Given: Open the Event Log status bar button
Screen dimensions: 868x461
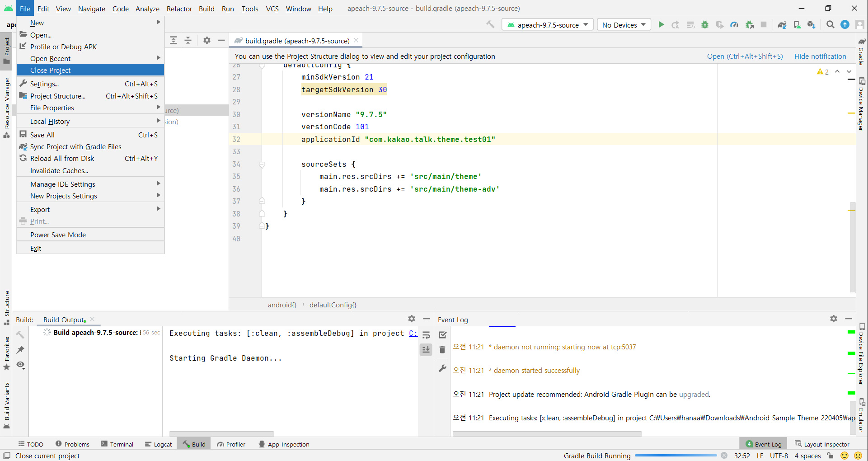Looking at the screenshot, I should (763, 444).
